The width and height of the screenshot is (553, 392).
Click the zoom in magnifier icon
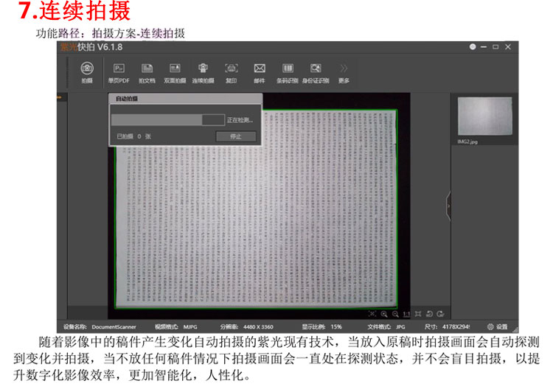tap(384, 314)
